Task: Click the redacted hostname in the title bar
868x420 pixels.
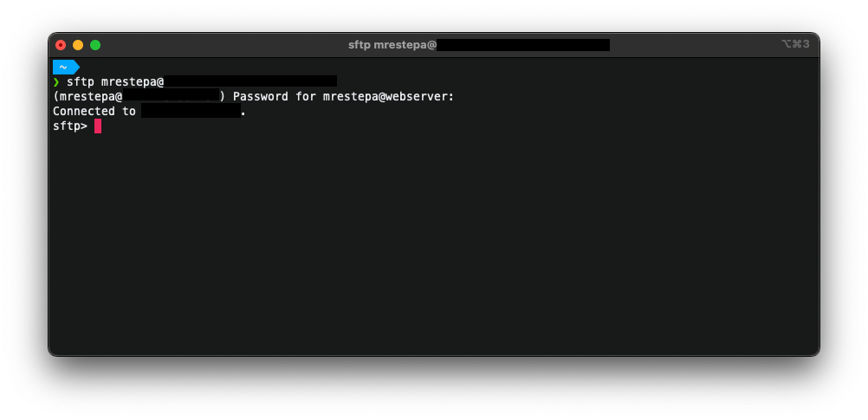Action: 523,45
